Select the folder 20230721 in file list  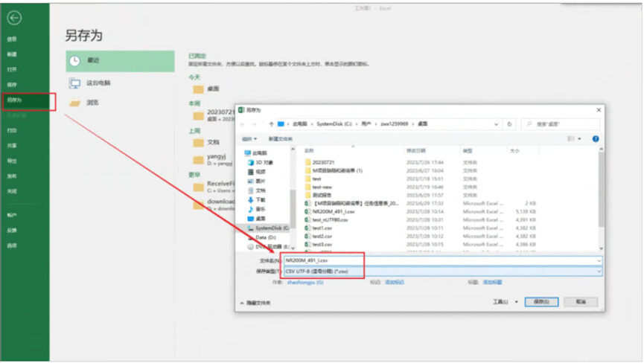click(x=319, y=162)
